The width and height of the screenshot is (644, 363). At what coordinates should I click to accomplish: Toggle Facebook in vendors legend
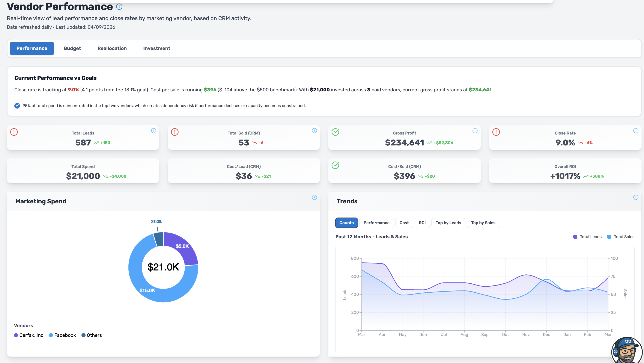tap(62, 335)
